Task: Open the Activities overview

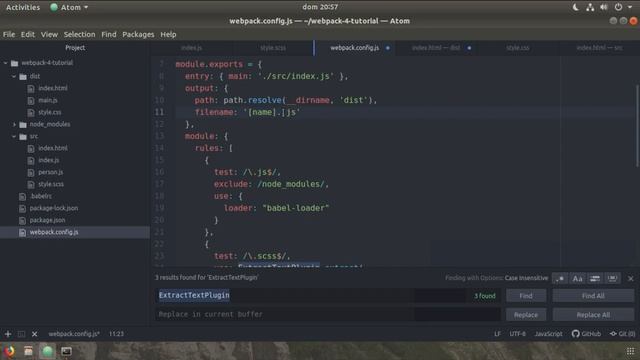Action: point(23,7)
